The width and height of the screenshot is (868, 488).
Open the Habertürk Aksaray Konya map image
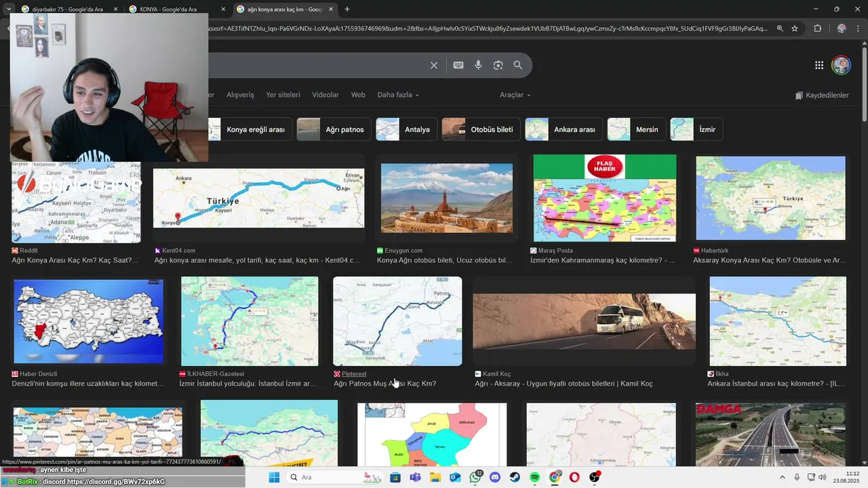click(770, 198)
